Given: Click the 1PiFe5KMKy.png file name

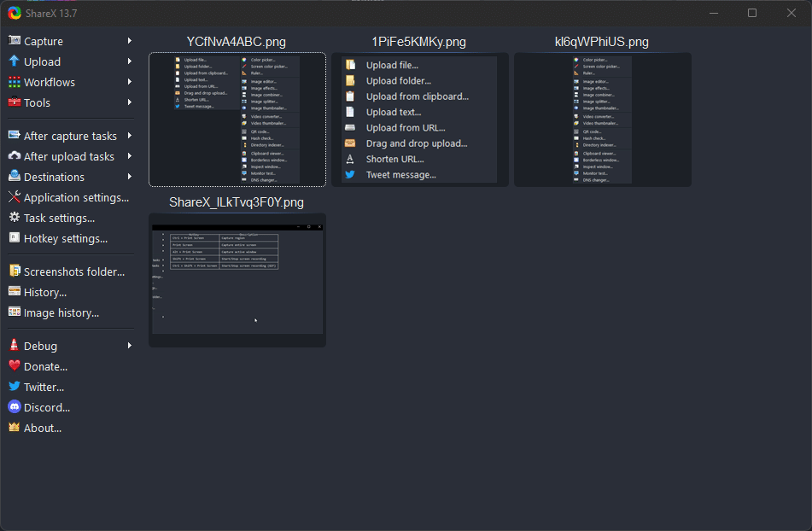Looking at the screenshot, I should pyautogui.click(x=419, y=42).
